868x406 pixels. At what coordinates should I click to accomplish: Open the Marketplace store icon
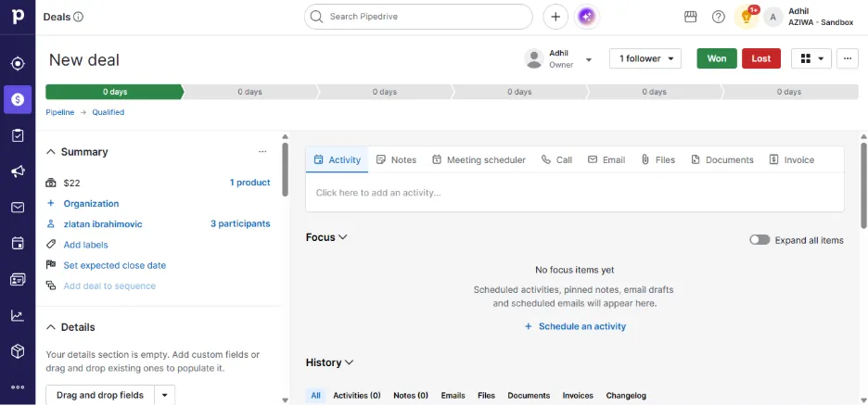click(x=690, y=17)
